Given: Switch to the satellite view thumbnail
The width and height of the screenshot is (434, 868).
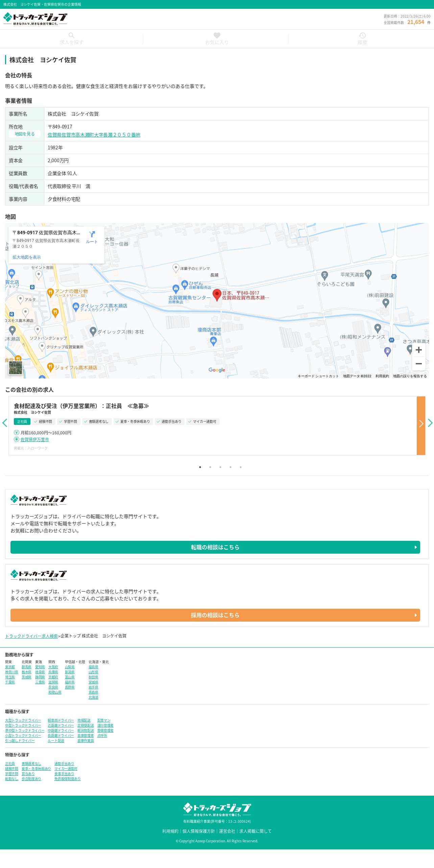Looking at the screenshot, I should 16,368.
